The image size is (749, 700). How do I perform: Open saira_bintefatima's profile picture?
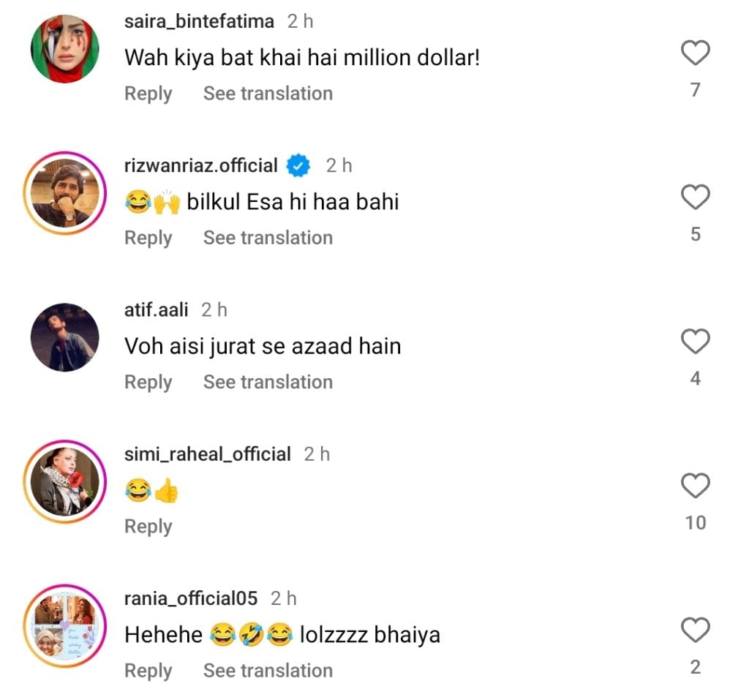click(64, 48)
